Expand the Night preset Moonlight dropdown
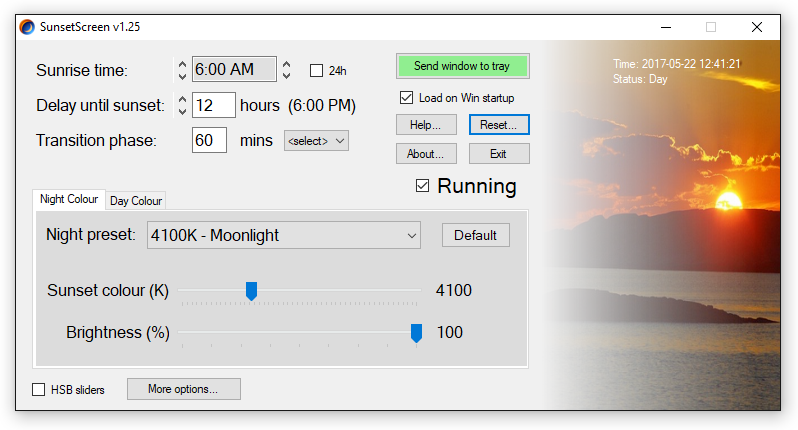798x430 pixels. [284, 235]
